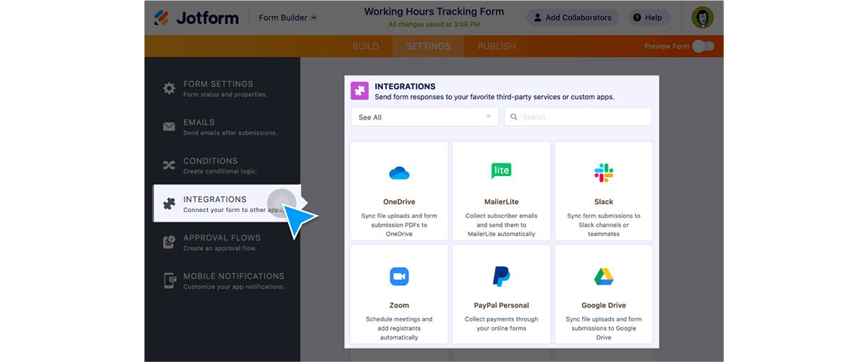
Task: Switch to the BUILD tab
Action: pos(366,46)
